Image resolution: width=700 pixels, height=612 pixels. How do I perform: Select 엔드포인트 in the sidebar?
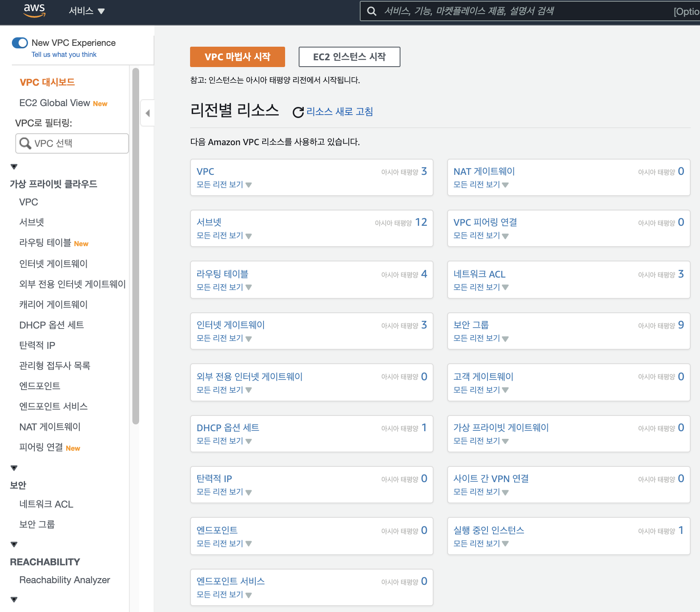coord(40,386)
